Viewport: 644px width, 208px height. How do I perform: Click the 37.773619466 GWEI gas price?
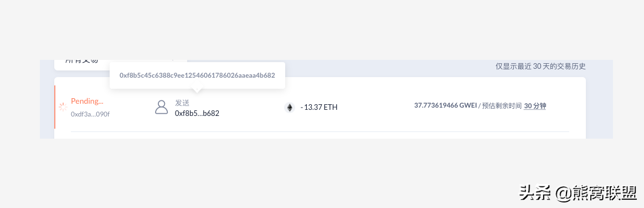point(445,105)
